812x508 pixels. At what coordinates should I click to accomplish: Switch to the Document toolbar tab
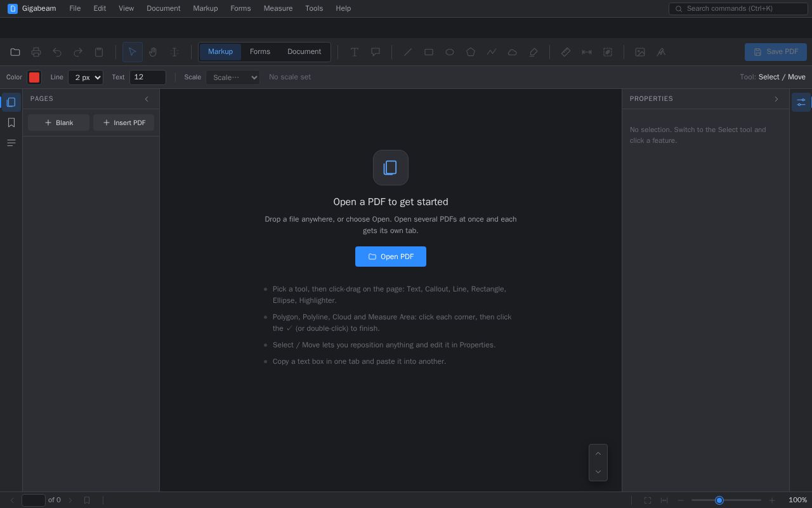click(x=304, y=51)
